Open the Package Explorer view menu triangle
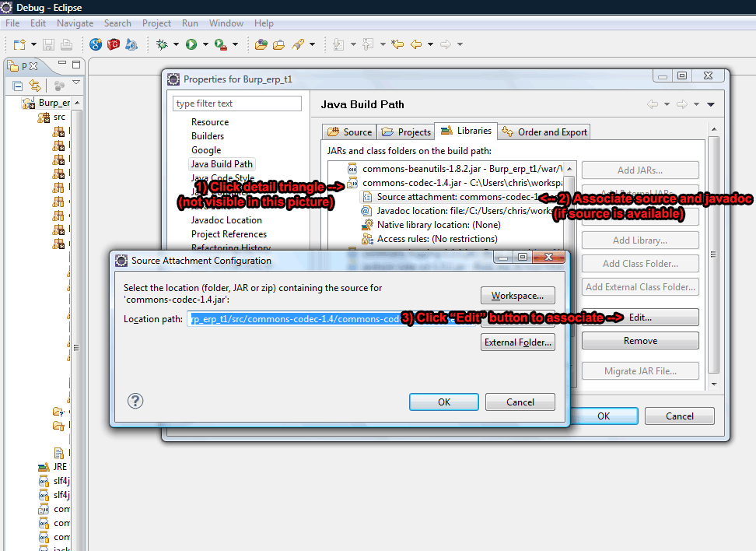 [76, 82]
